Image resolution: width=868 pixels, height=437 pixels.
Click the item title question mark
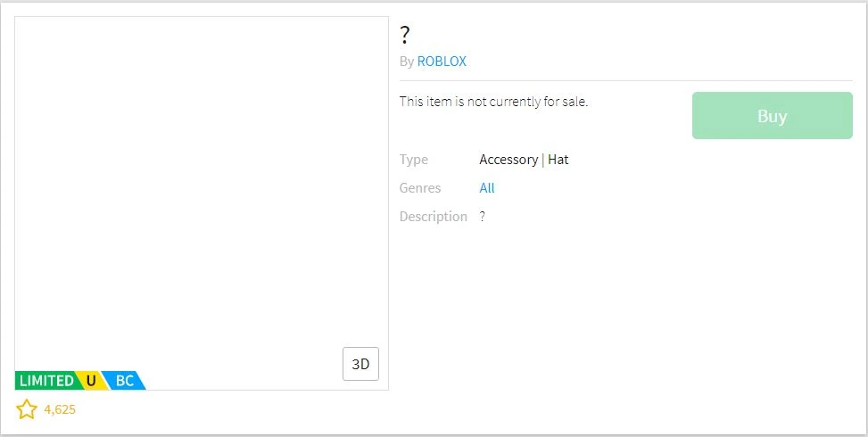404,35
